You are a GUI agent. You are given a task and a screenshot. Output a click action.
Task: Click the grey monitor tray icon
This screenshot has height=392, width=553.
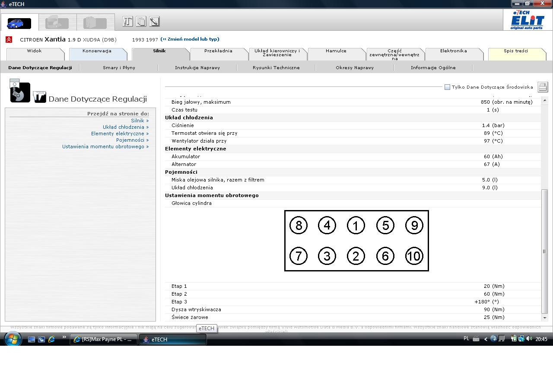coord(502,339)
